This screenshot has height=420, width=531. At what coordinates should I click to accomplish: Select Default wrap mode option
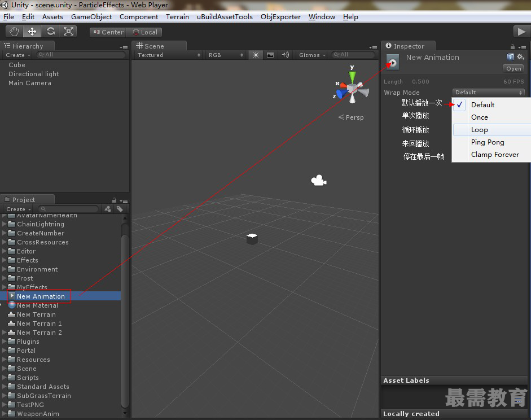click(x=491, y=104)
